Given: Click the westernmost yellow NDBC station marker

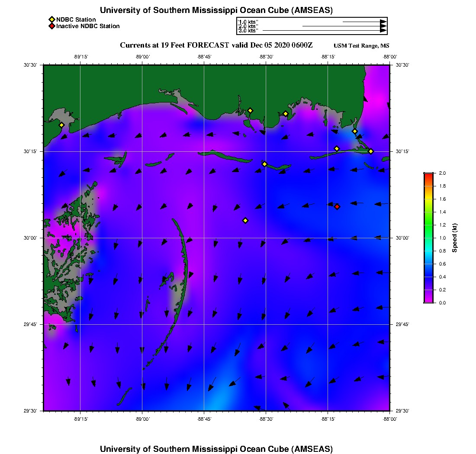Looking at the screenshot, I should (61, 125).
